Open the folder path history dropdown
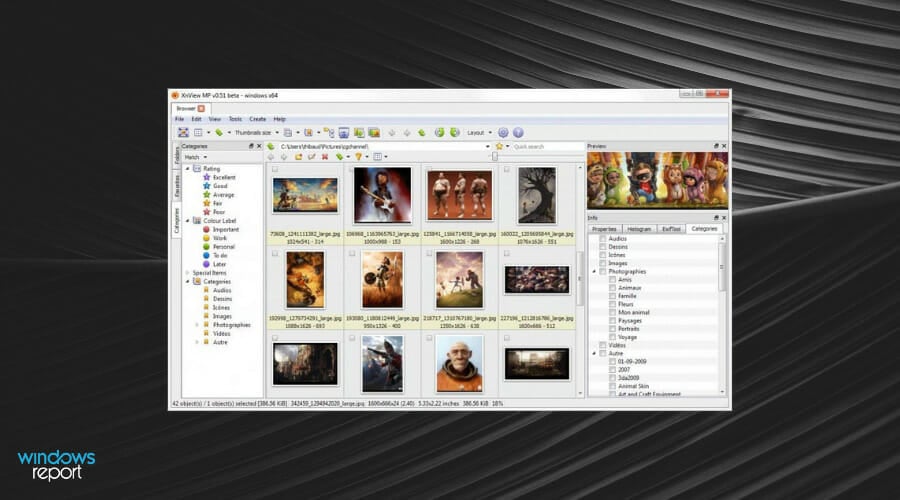Screen dimensions: 900x500 [x=487, y=146]
